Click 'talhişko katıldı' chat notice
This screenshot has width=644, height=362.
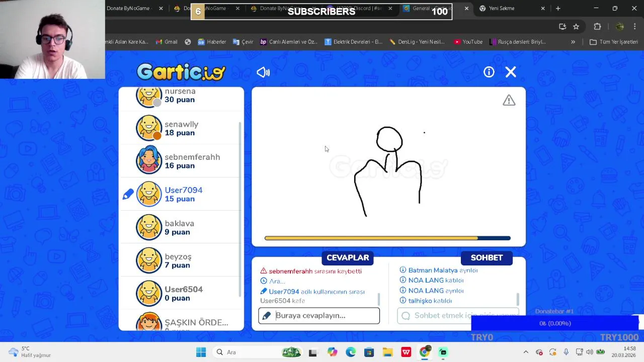430,301
